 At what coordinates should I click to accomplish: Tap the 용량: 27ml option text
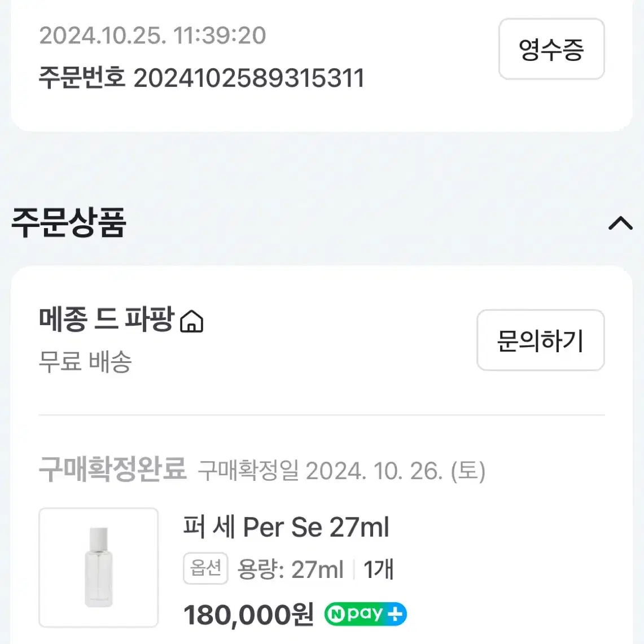click(290, 569)
